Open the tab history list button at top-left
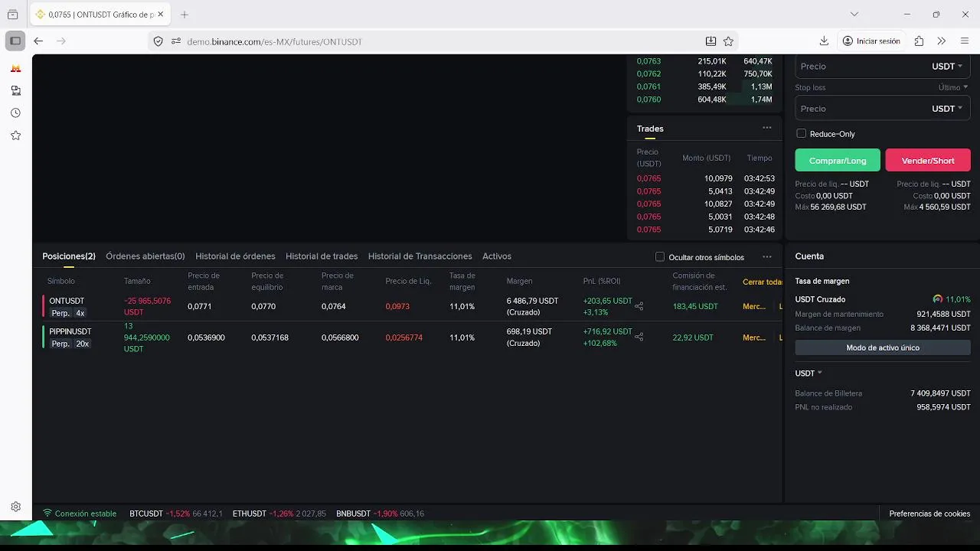980x551 pixels. point(12,15)
